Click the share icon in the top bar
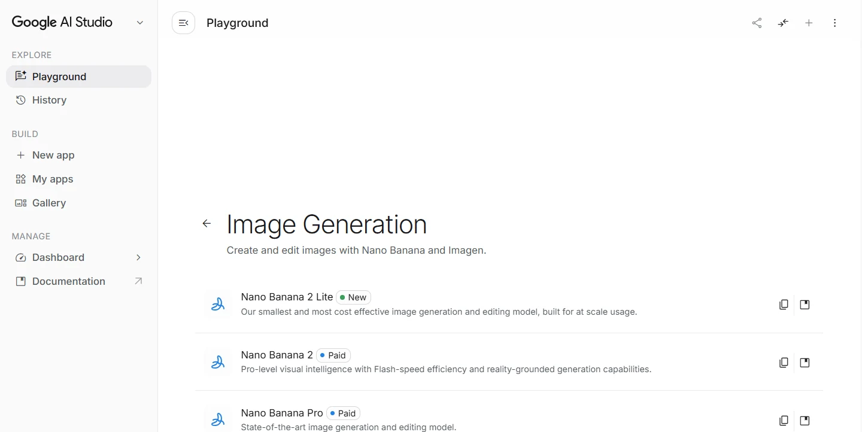Screen dimensions: 868x432 pos(757,23)
